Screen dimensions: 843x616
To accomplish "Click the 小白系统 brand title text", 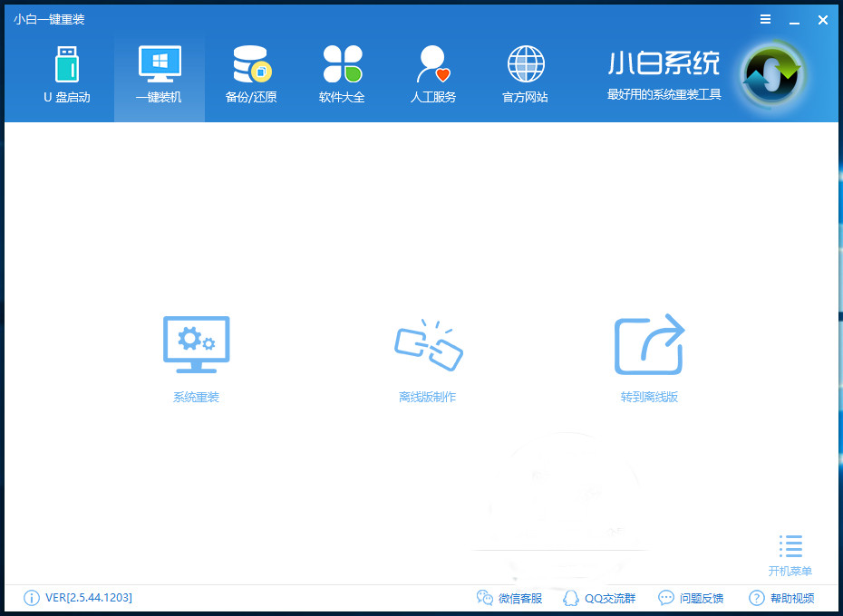I will point(664,63).
